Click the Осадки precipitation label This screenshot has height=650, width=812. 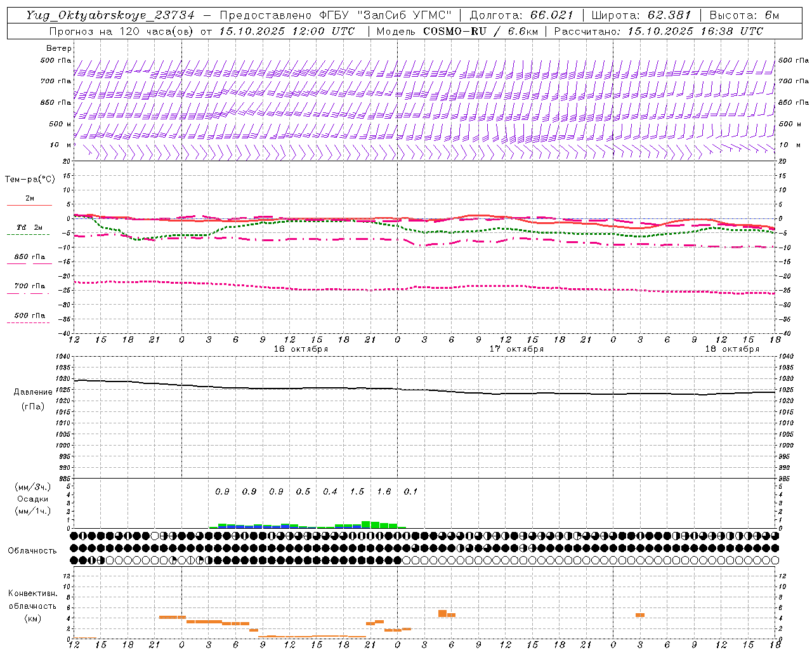click(x=33, y=499)
